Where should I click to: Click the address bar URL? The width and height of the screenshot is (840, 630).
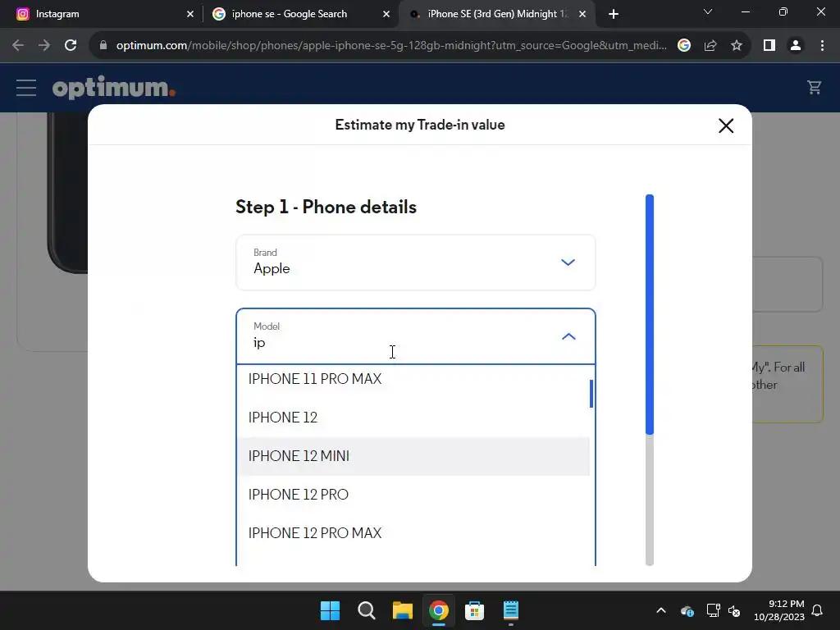click(x=391, y=46)
